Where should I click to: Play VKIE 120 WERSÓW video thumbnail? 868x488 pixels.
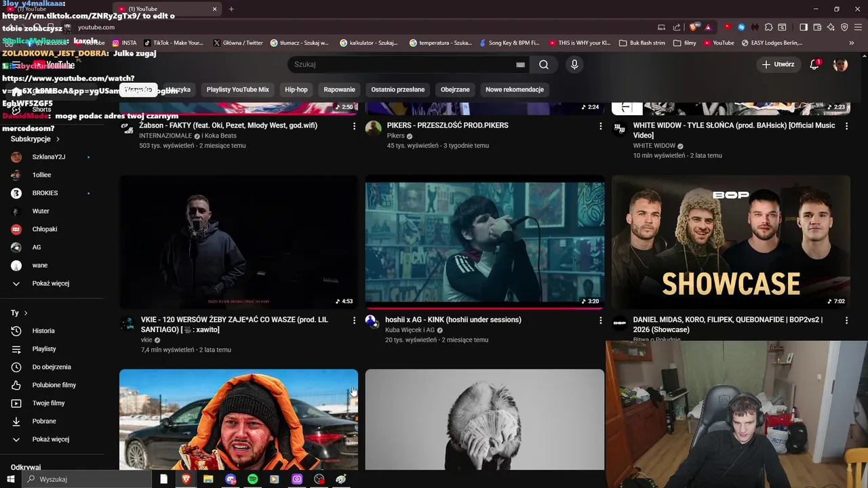point(239,242)
